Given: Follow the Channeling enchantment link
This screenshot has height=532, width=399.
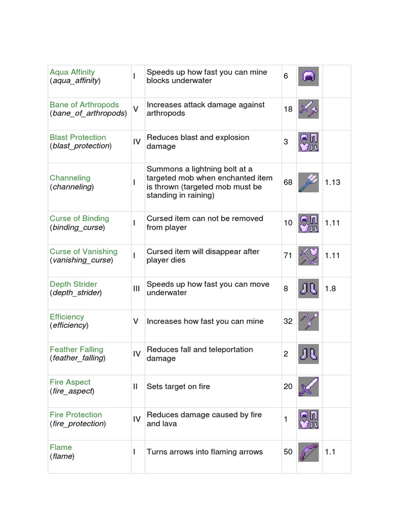Looking at the screenshot, I should [x=70, y=178].
